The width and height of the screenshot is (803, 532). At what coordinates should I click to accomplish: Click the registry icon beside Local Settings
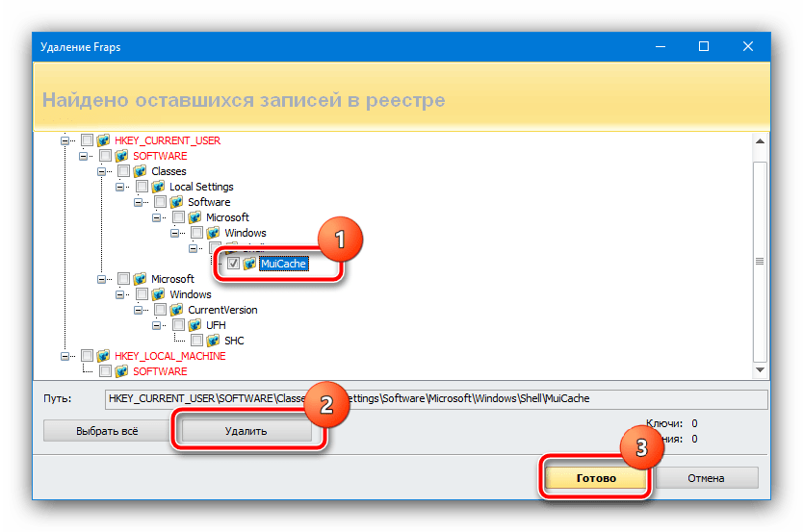tap(159, 187)
